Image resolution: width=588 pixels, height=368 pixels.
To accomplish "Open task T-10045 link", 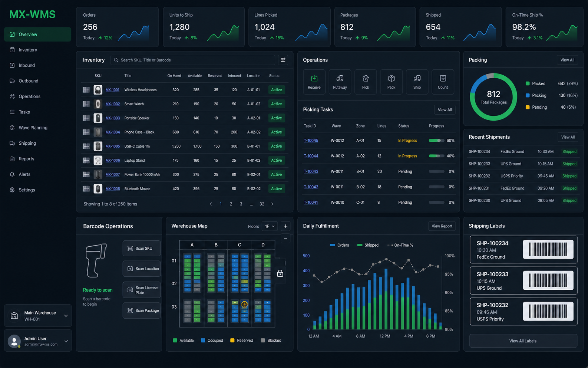I will (311, 141).
